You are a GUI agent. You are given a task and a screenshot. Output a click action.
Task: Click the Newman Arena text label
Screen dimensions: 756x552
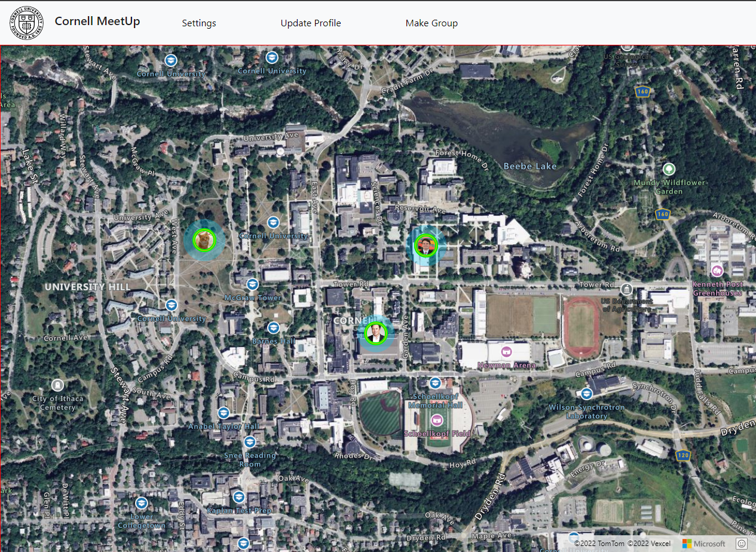pos(507,364)
